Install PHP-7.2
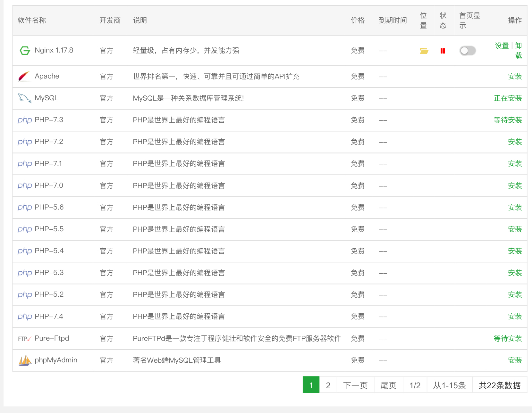The width and height of the screenshot is (532, 413). click(515, 142)
